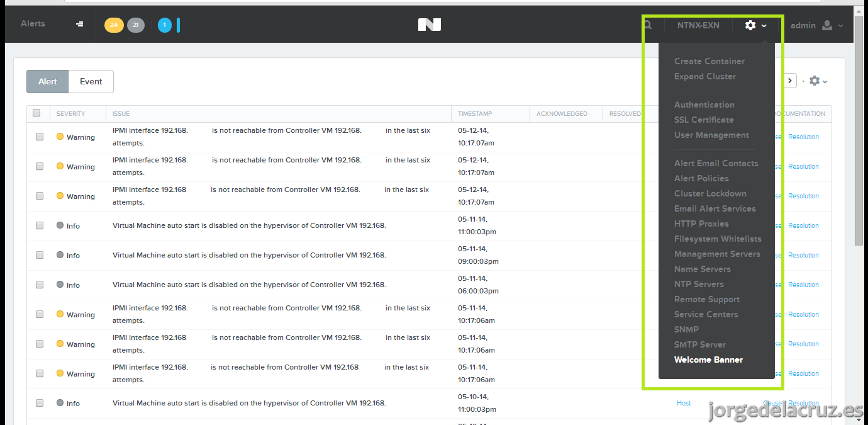Image resolution: width=868 pixels, height=425 pixels.
Task: Switch to the Event tab
Action: (91, 81)
